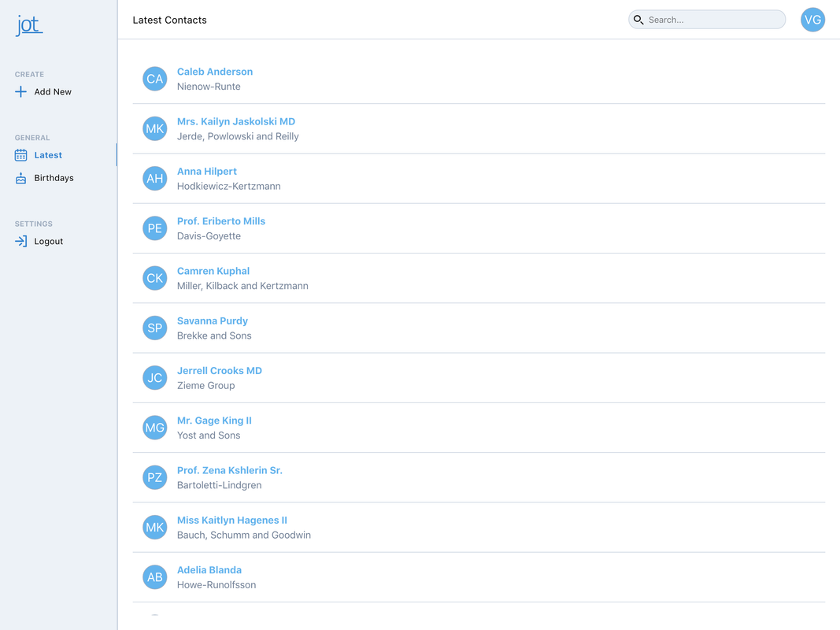Click the CK avatar for Camren Kuphal
The image size is (840, 630).
pyautogui.click(x=155, y=278)
